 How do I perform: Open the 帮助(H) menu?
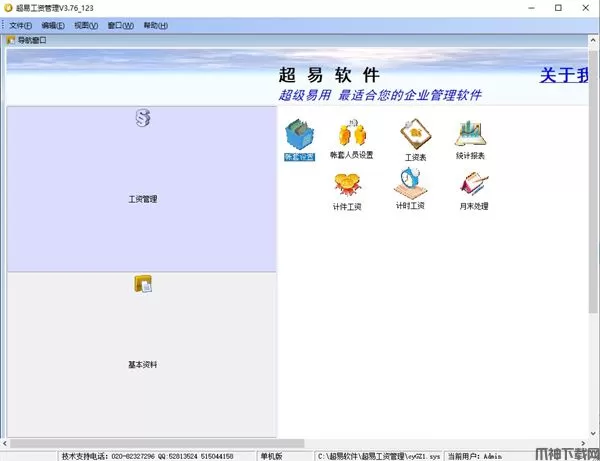pyautogui.click(x=155, y=26)
